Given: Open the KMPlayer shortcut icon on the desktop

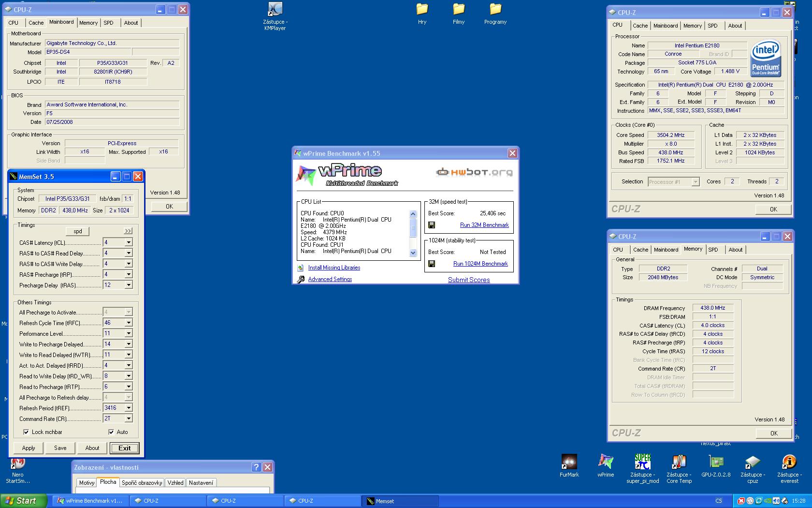Looking at the screenshot, I should pyautogui.click(x=275, y=9).
